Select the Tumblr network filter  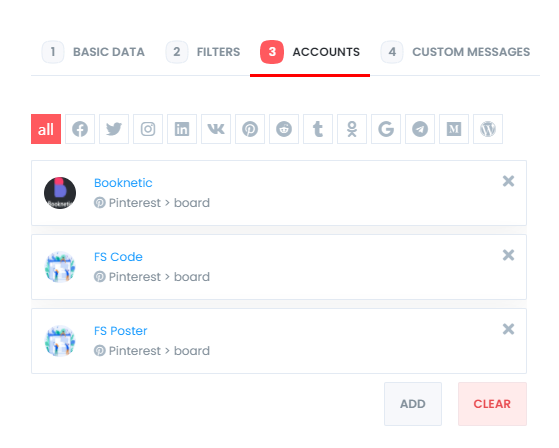(x=318, y=129)
